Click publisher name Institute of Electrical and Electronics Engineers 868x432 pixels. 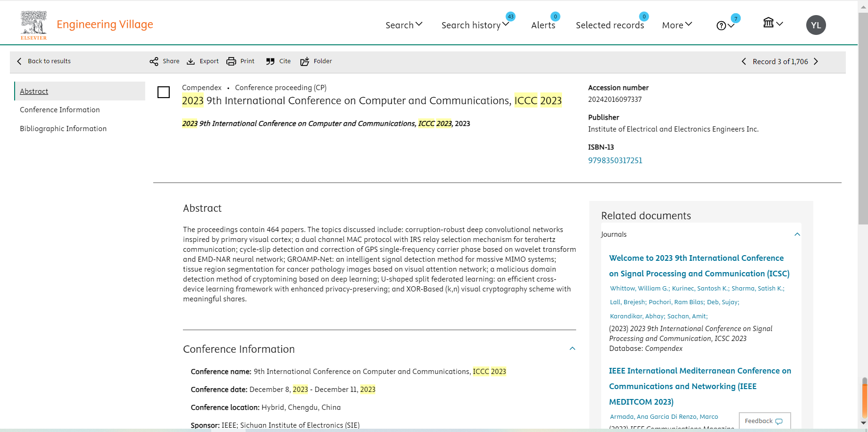pyautogui.click(x=673, y=129)
